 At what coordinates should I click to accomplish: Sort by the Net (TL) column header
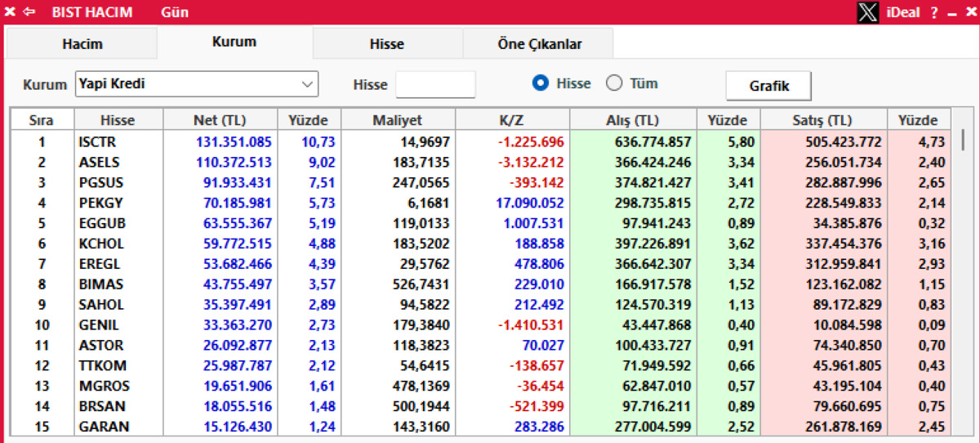coord(220,120)
